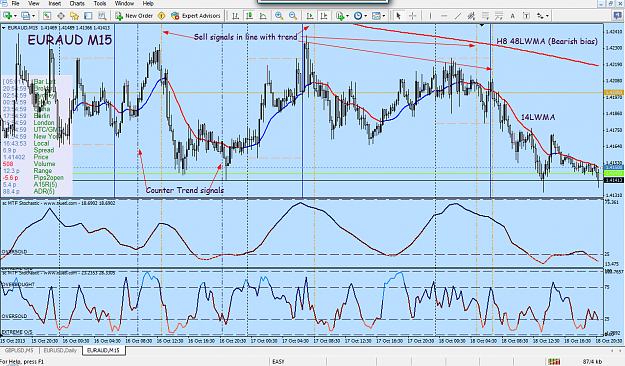
Task: Select the Fibonacci retracement tool
Action: 485,16
